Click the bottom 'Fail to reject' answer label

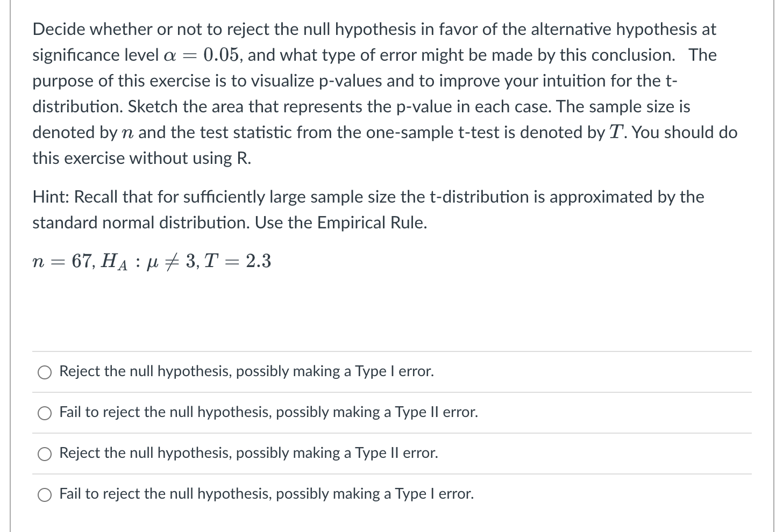266,494
